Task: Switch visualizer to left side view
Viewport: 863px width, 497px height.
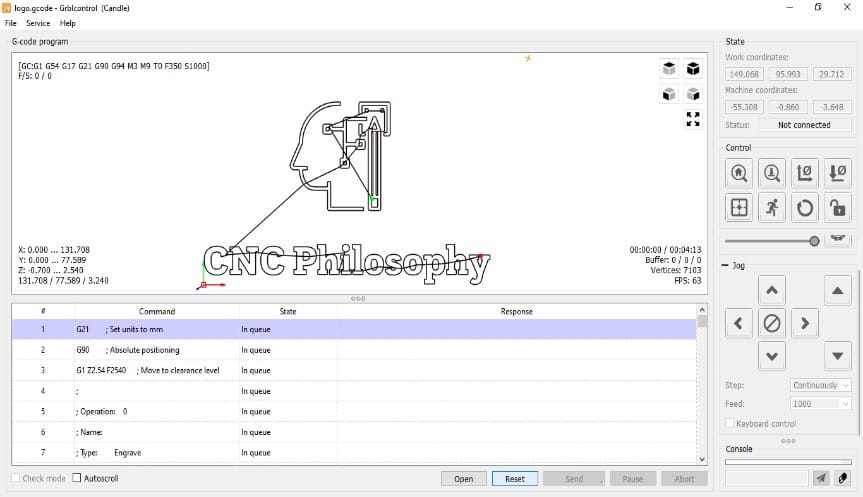Action: pyautogui.click(x=693, y=94)
